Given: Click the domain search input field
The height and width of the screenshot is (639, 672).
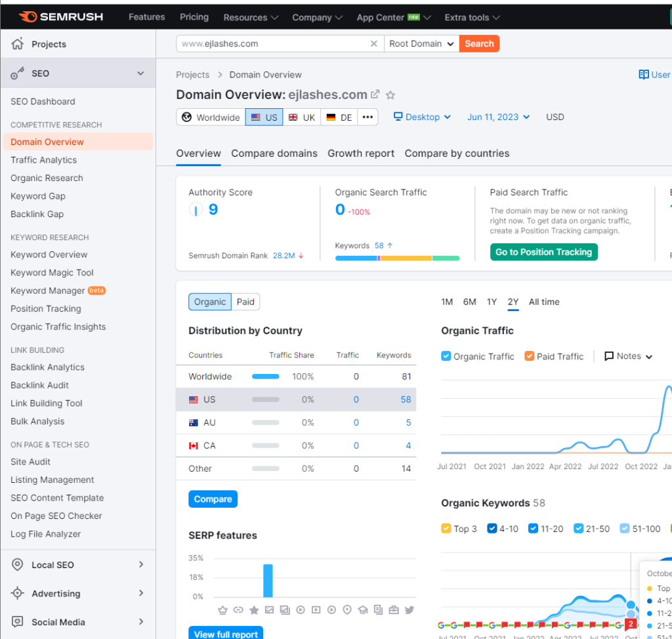Looking at the screenshot, I should (x=272, y=44).
